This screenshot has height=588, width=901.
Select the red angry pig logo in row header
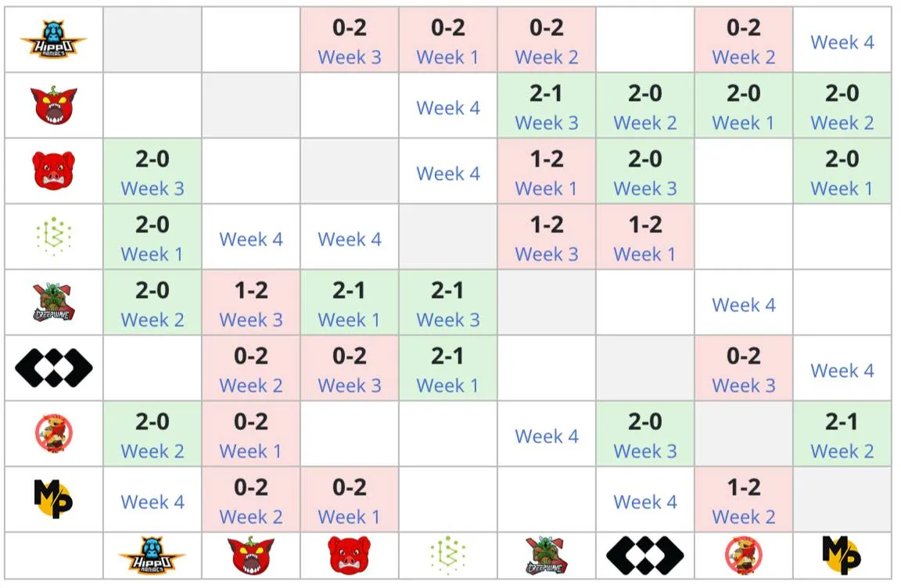[53, 170]
